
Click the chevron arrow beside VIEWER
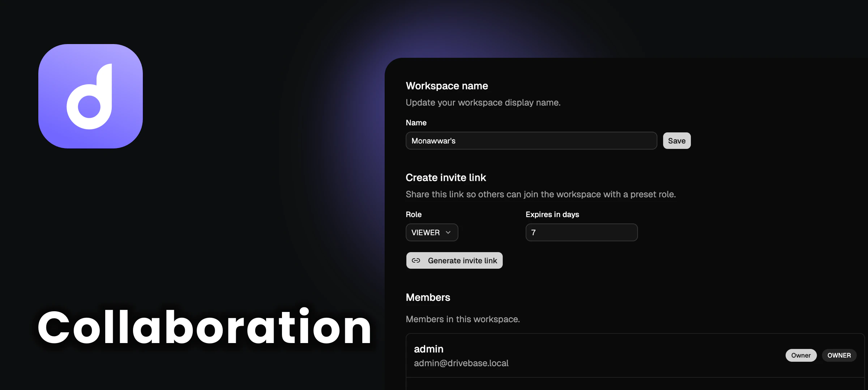coord(448,233)
